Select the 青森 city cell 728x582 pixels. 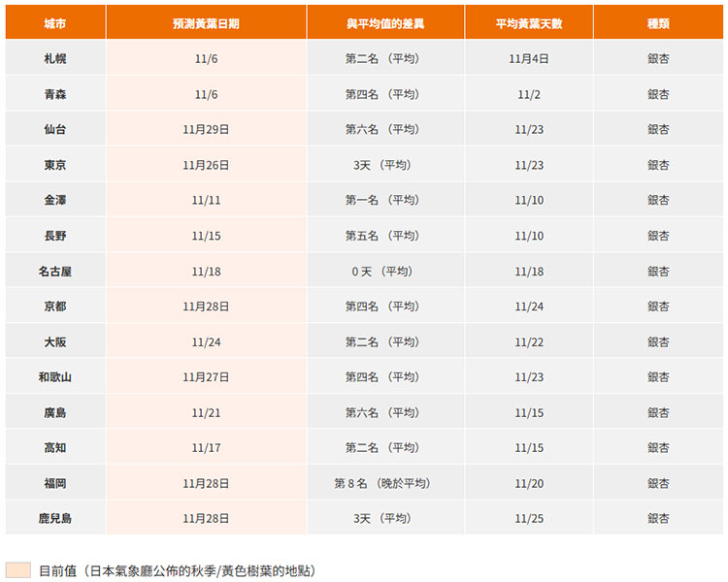[x=55, y=94]
